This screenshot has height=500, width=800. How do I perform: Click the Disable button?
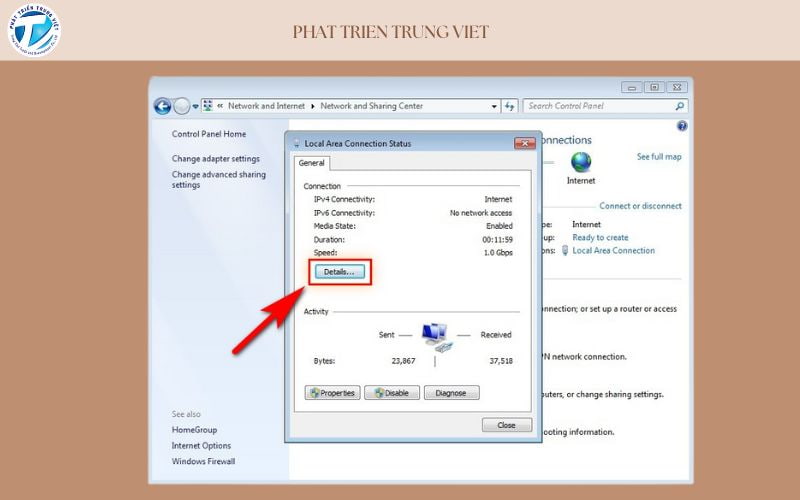click(x=391, y=393)
